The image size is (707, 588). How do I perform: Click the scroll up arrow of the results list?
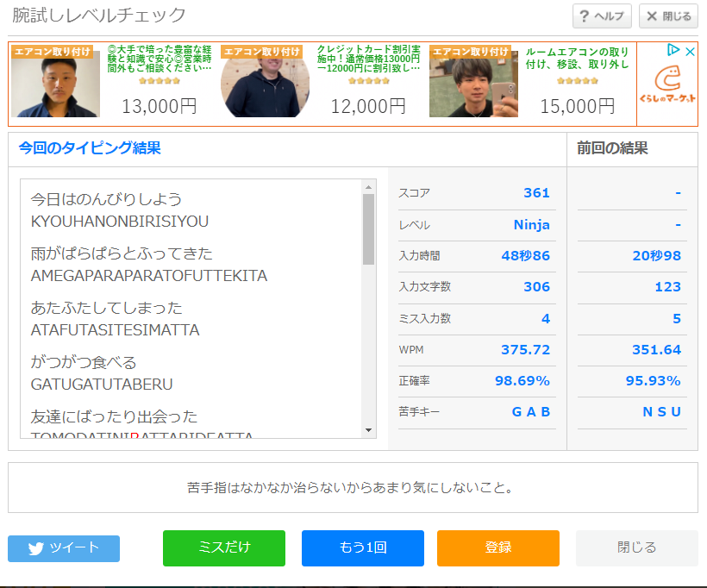pyautogui.click(x=369, y=187)
